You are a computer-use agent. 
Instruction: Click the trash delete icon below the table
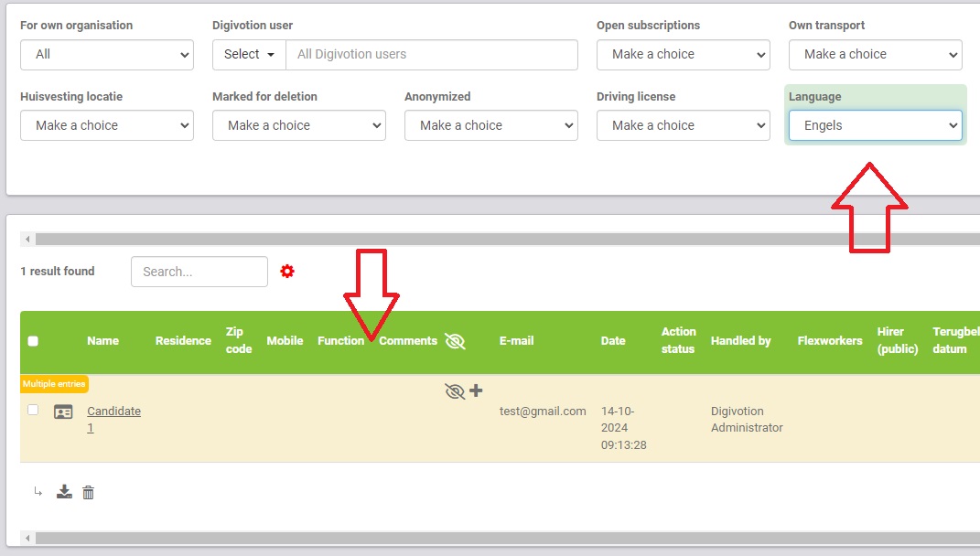click(89, 493)
